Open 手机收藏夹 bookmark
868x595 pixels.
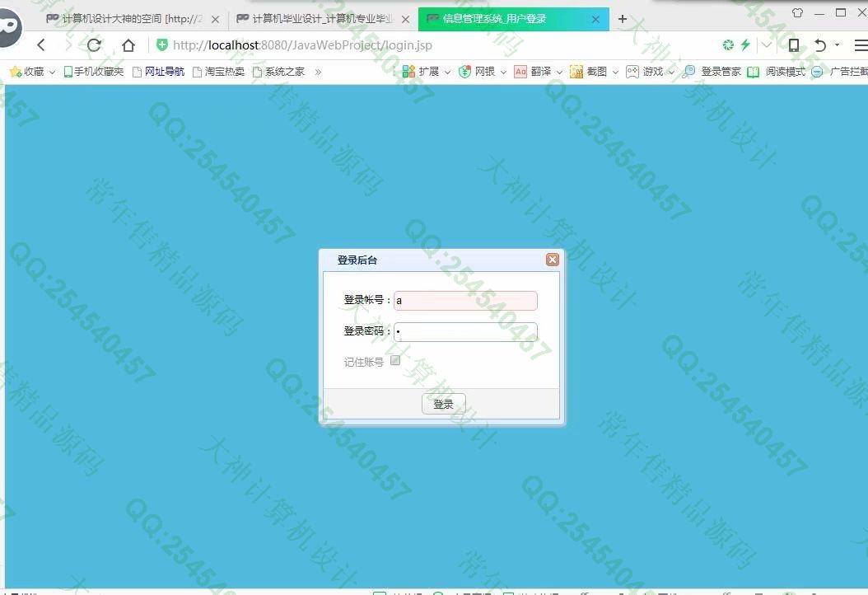point(94,72)
